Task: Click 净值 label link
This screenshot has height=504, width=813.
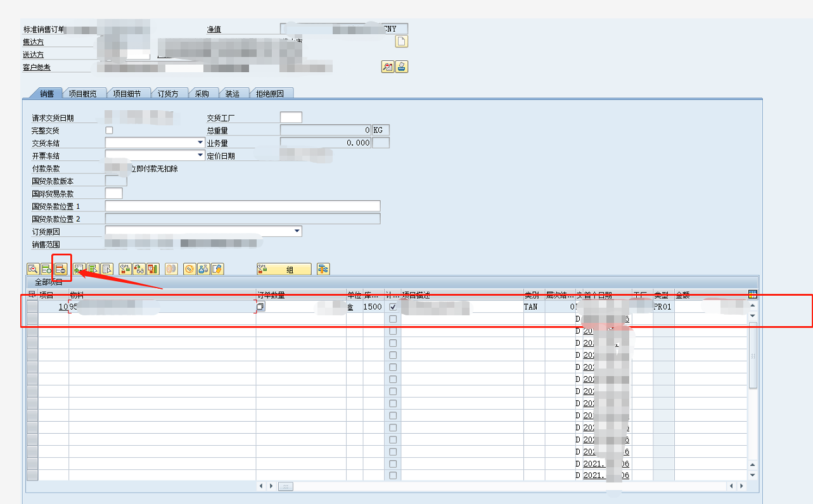Action: click(x=214, y=29)
